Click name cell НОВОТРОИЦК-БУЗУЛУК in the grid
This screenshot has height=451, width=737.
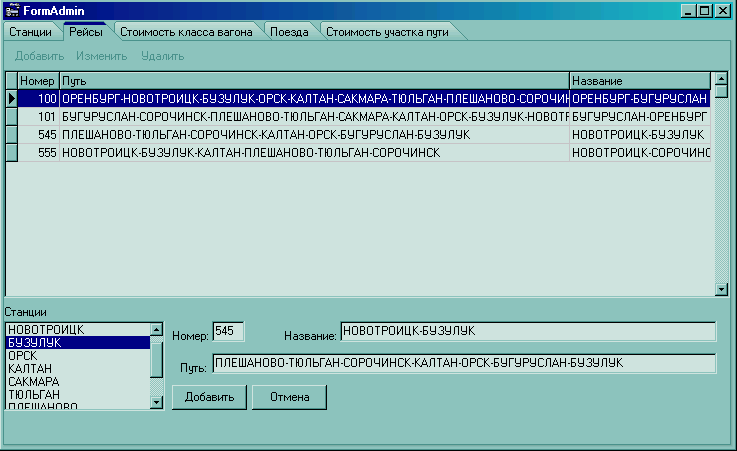pos(640,134)
